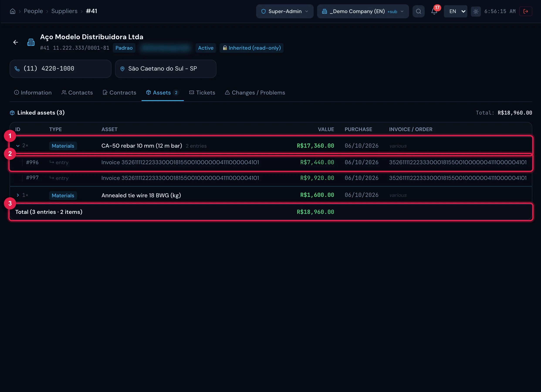Click the R$1,600.00 value
The height and width of the screenshot is (392, 541).
(x=317, y=195)
